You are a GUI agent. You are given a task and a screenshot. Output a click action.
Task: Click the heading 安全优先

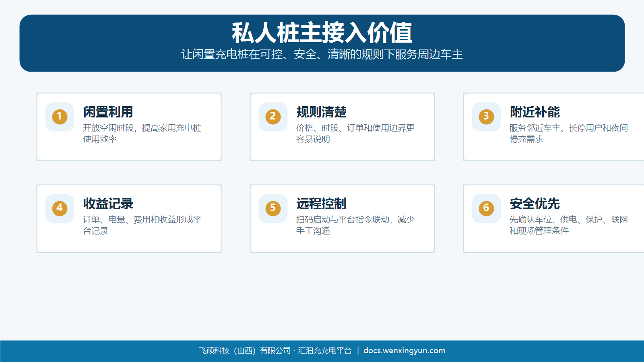coord(535,204)
